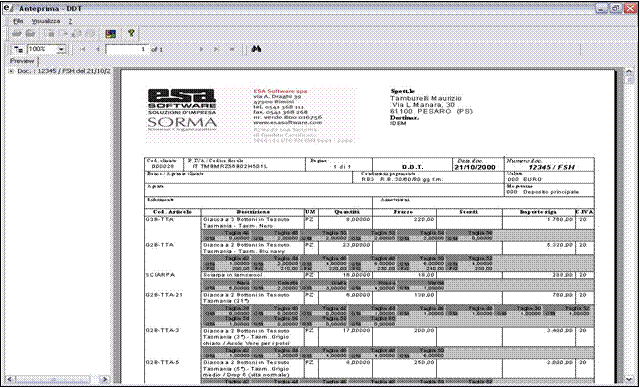
Task: Click document number '12345 / FSH'
Action: [x=551, y=167]
